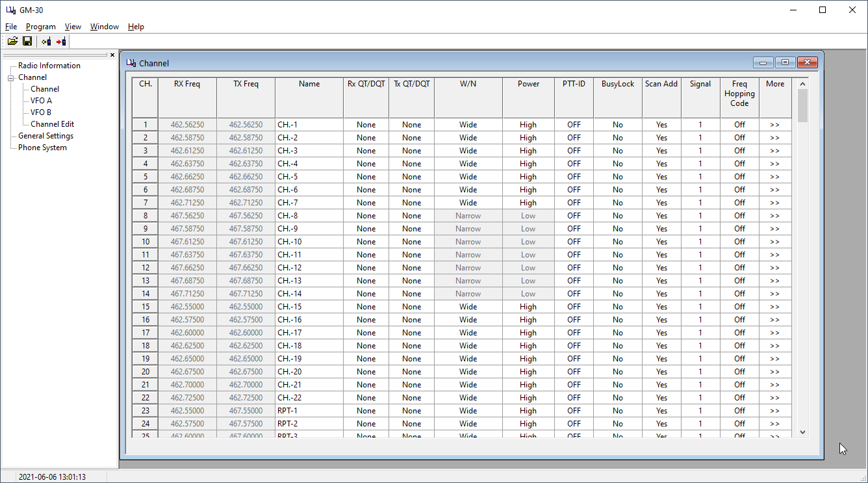Screen dimensions: 868x483
Task: Select General Settings in the tree
Action: [45, 135]
